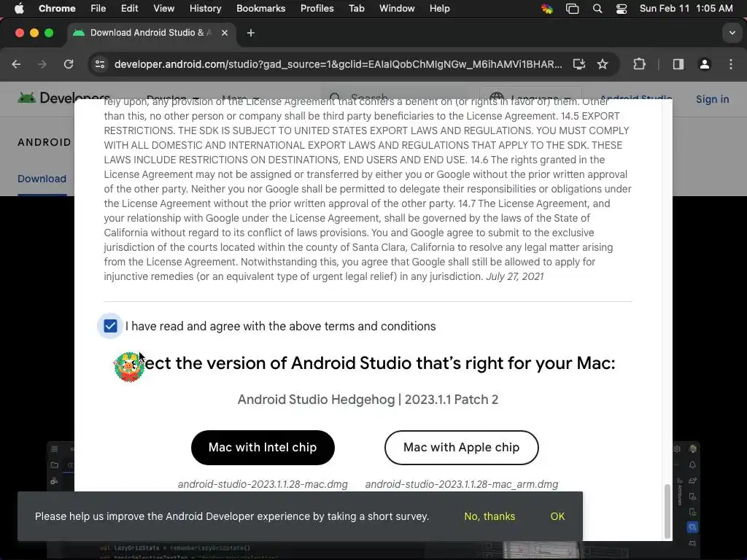
Task: Open Chrome three-dot menu
Action: [731, 64]
